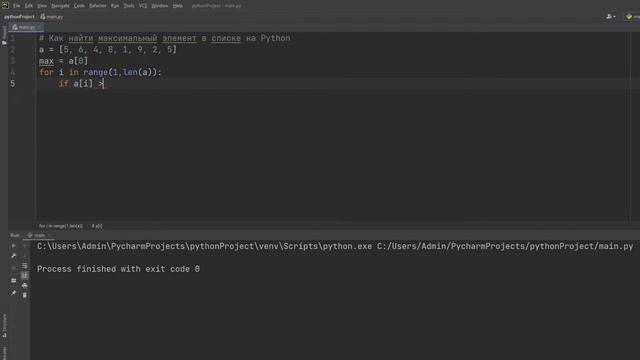The image size is (640, 360).
Task: Click the 'if a[i]' breadcrumb
Action: pyautogui.click(x=97, y=226)
